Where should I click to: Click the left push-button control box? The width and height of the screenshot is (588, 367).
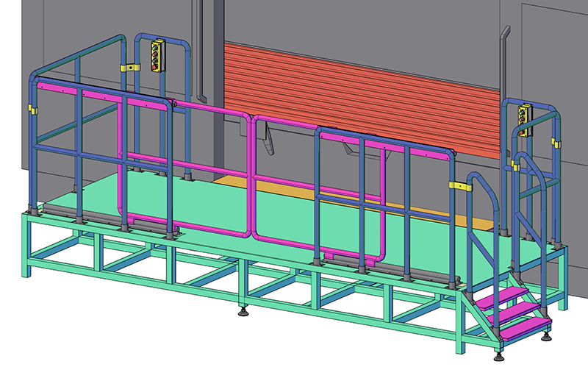[x=155, y=57]
